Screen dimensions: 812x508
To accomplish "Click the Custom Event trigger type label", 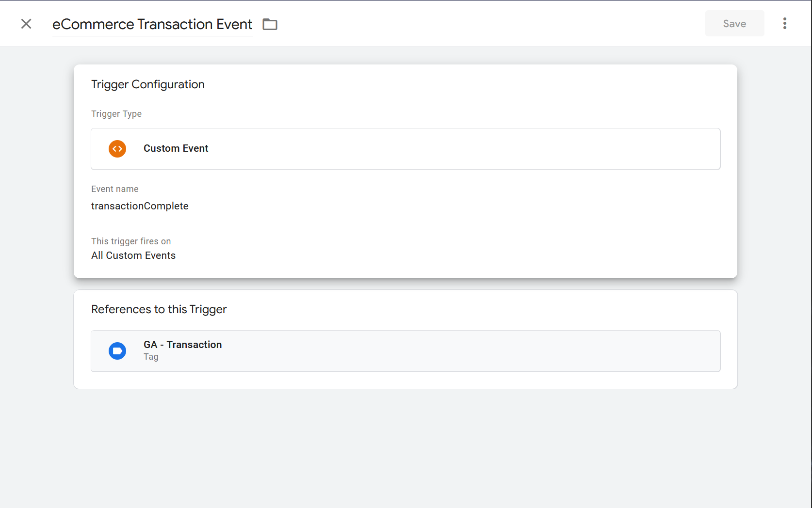I will (x=176, y=148).
